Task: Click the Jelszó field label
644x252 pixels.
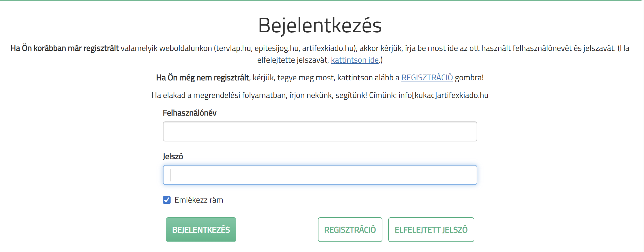Action: tap(173, 156)
